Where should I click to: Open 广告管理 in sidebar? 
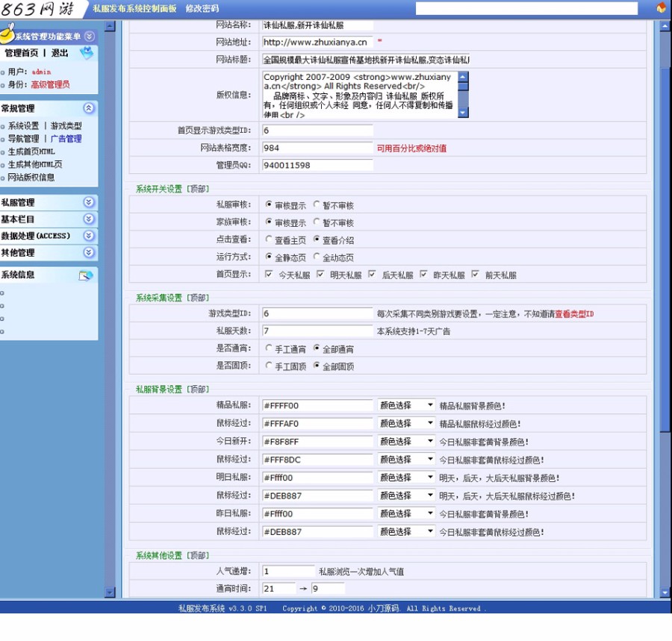[x=66, y=139]
